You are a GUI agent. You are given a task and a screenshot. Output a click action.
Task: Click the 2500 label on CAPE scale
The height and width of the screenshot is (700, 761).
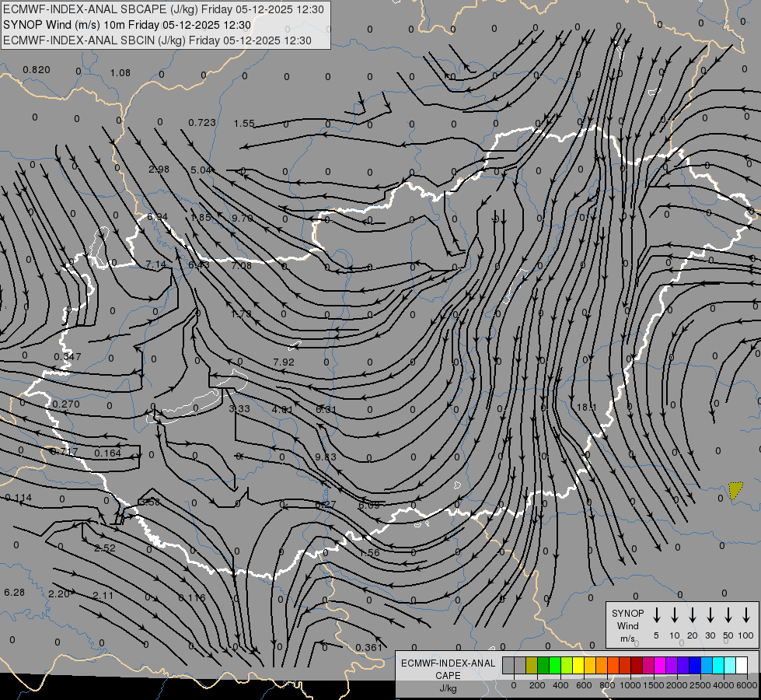pyautogui.click(x=700, y=685)
